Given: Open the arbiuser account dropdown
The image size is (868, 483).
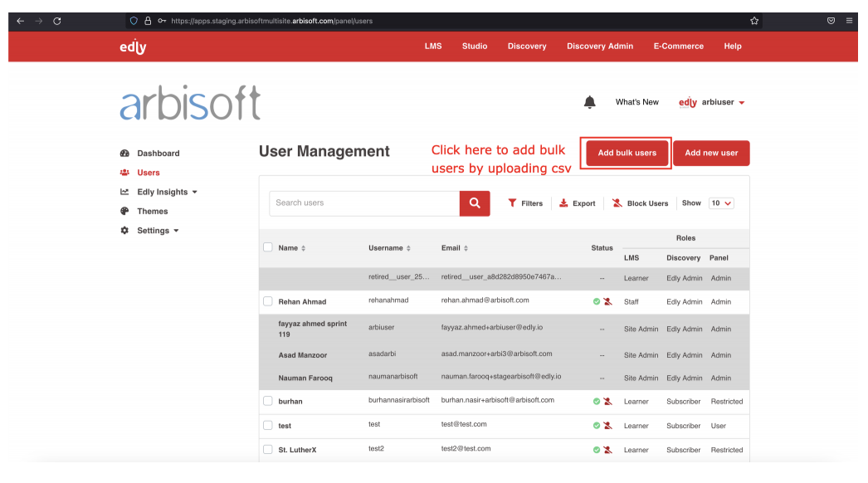Looking at the screenshot, I should click(x=712, y=102).
